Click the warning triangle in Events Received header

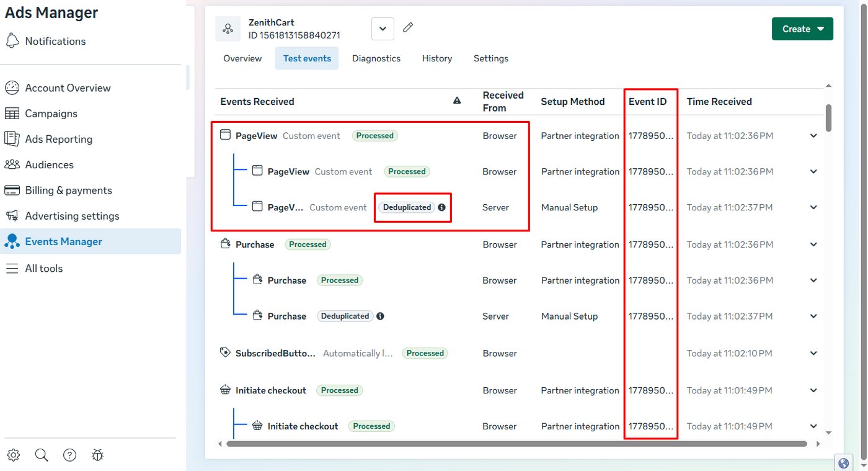point(457,101)
